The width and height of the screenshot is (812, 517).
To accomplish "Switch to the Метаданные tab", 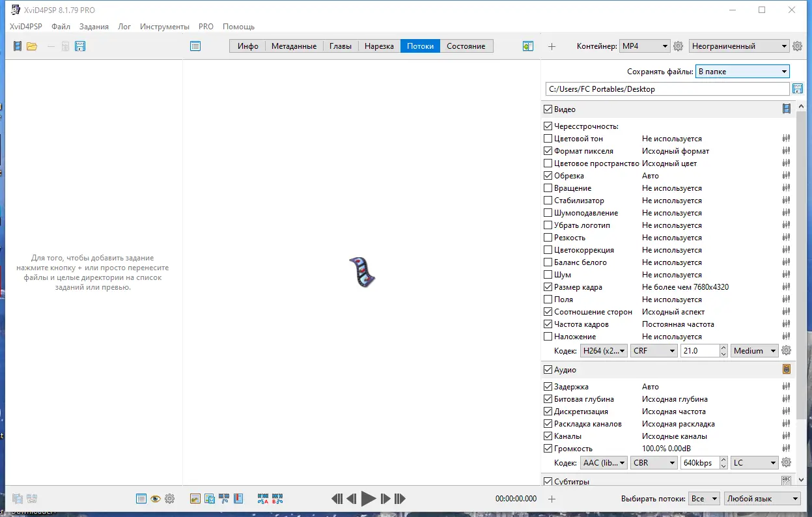I will (x=294, y=46).
